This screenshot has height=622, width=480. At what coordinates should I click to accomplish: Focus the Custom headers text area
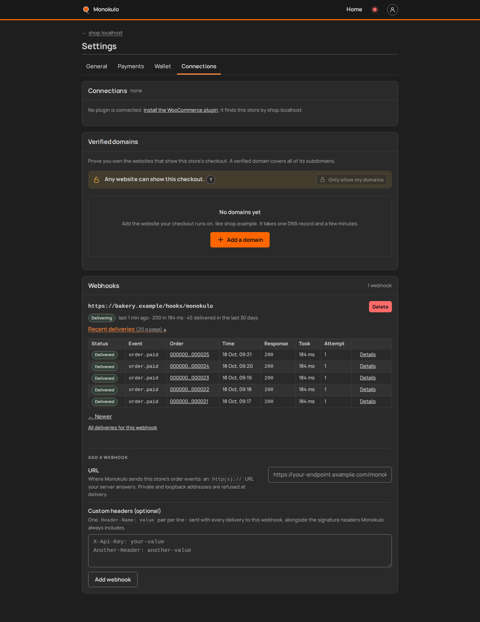(x=240, y=551)
